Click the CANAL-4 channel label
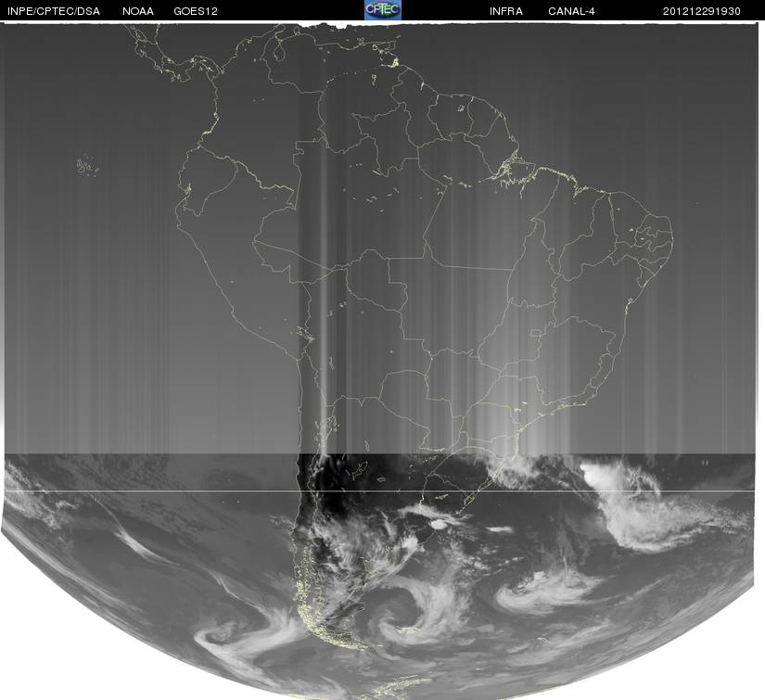Screen dimensions: 765x700 coord(571,11)
